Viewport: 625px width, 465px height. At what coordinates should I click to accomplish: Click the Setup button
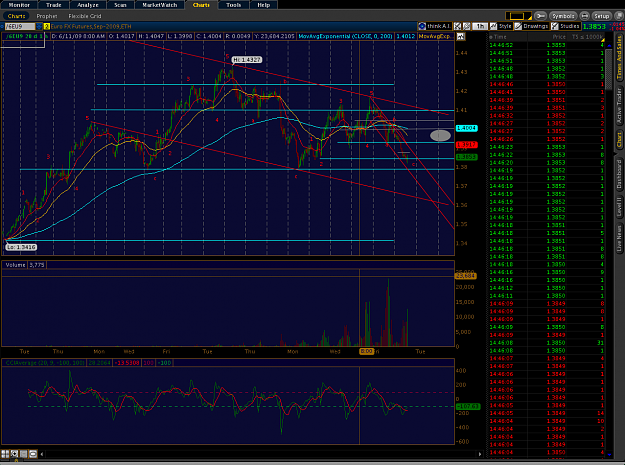click(601, 16)
